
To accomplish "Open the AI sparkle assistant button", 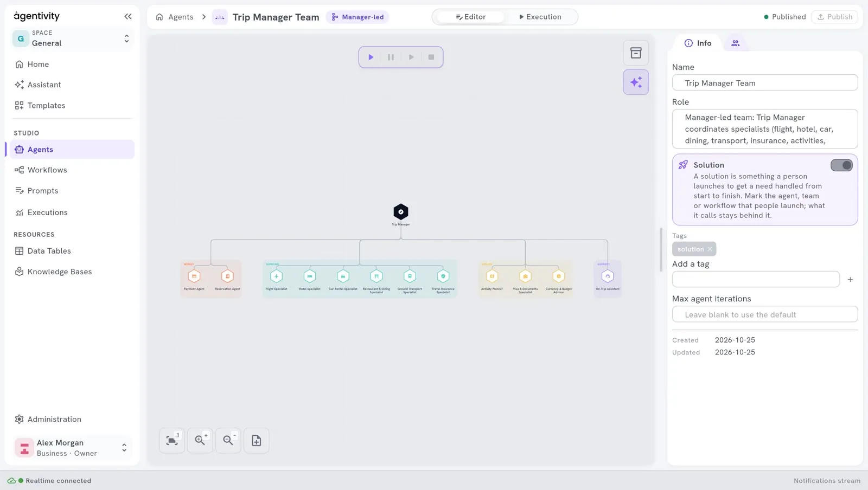I will pos(636,82).
